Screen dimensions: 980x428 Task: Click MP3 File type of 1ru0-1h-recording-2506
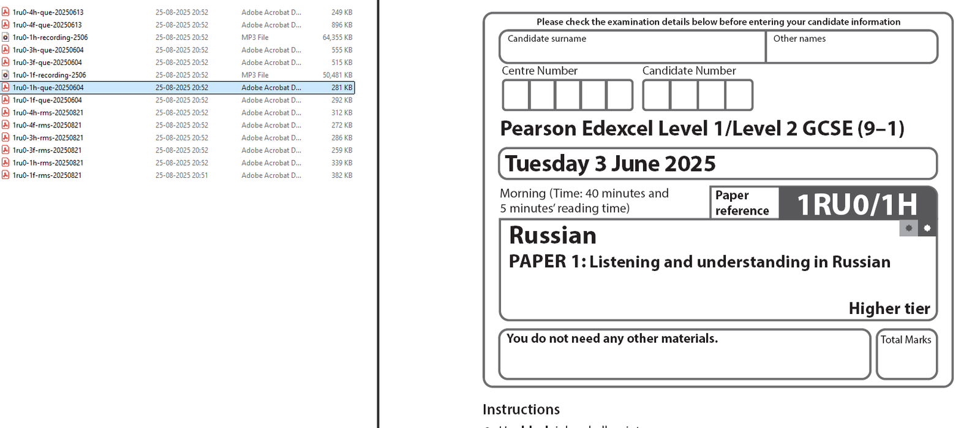255,37
